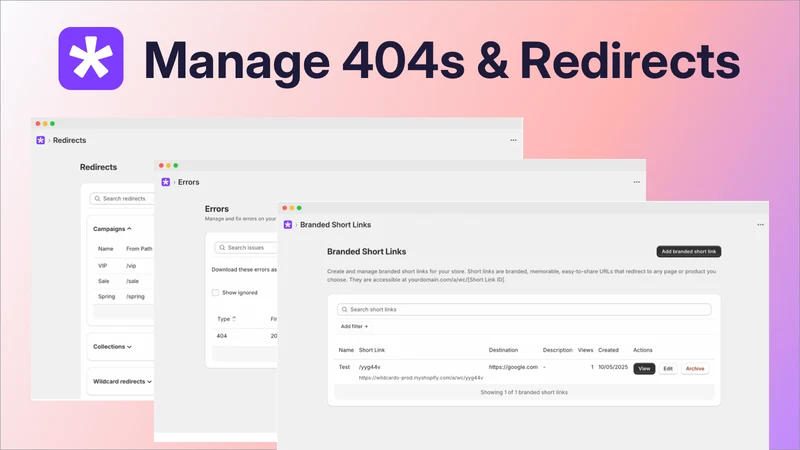800x450 pixels.
Task: Archive the Test short link
Action: coord(695,368)
